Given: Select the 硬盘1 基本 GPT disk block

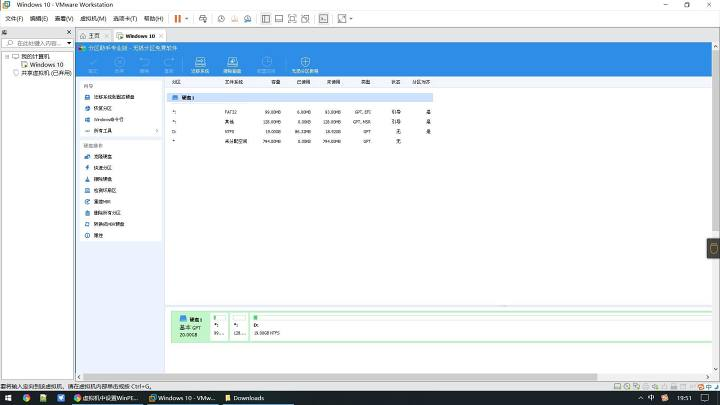Looking at the screenshot, I should point(191,326).
